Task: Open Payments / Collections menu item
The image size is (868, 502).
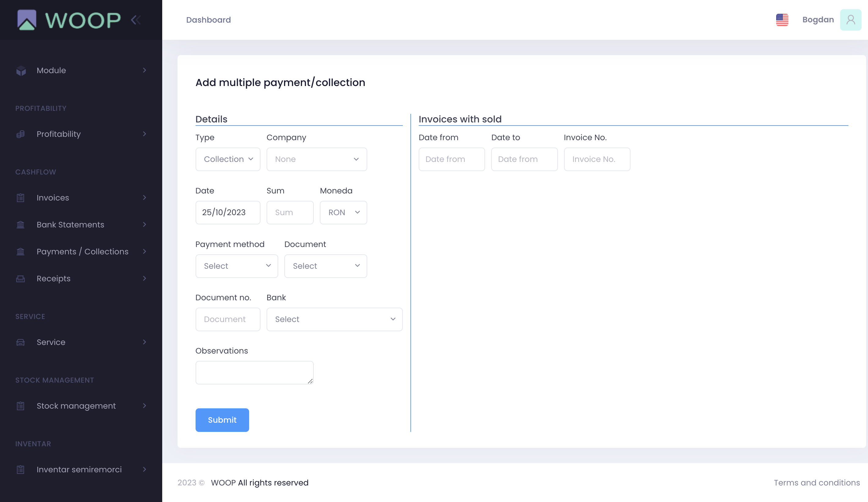Action: [x=81, y=252]
